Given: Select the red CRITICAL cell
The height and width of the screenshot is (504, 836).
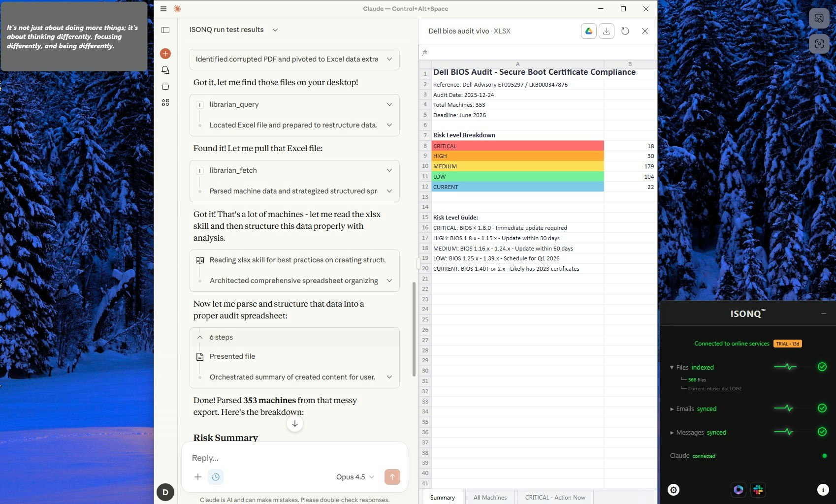Looking at the screenshot, I should point(517,146).
